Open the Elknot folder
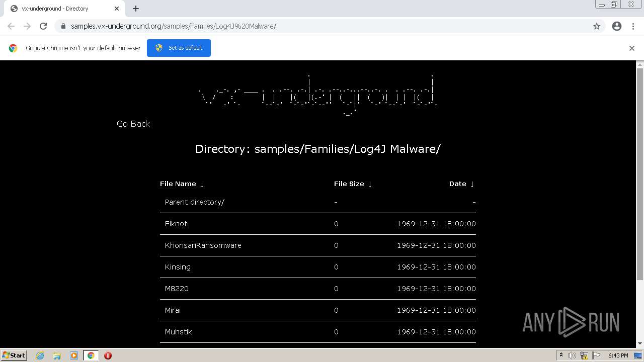Viewport: 644px width, 362px height. click(x=176, y=224)
